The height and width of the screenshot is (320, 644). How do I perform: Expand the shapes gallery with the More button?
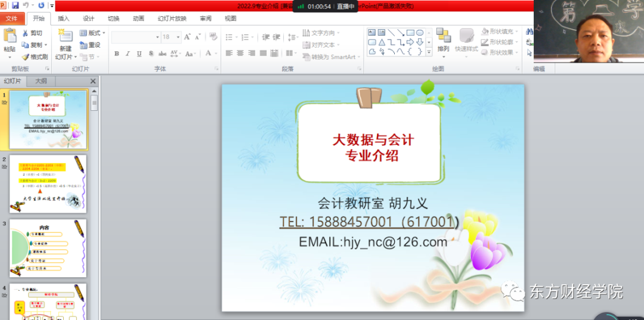coord(429,52)
